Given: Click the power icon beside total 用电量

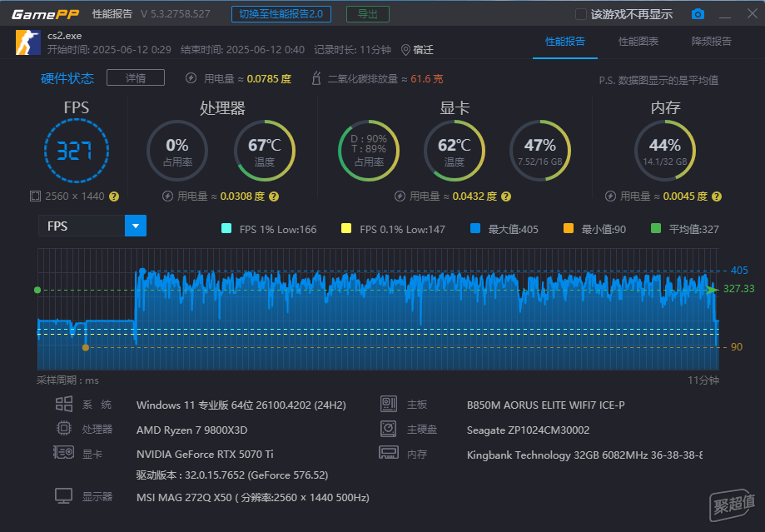Looking at the screenshot, I should (191, 78).
